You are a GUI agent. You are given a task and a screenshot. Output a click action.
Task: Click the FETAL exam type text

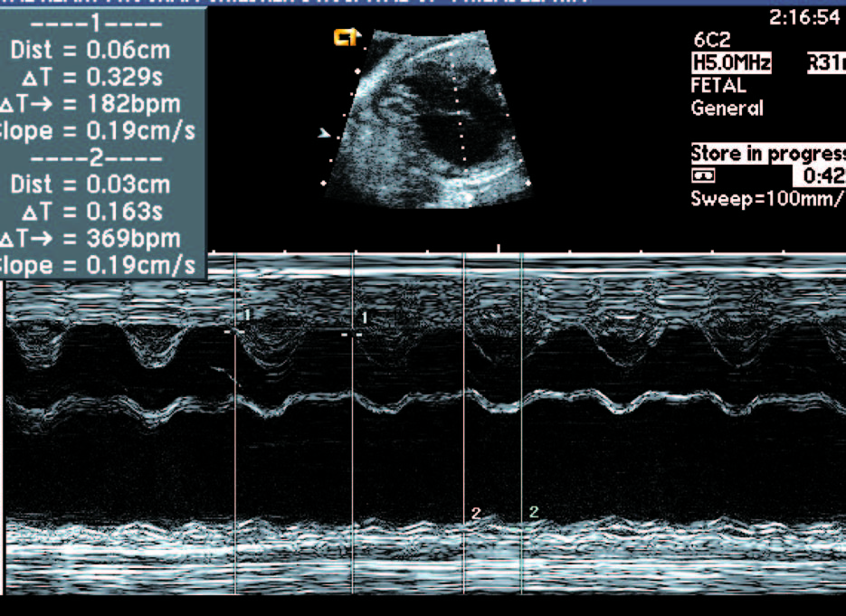coord(718,85)
